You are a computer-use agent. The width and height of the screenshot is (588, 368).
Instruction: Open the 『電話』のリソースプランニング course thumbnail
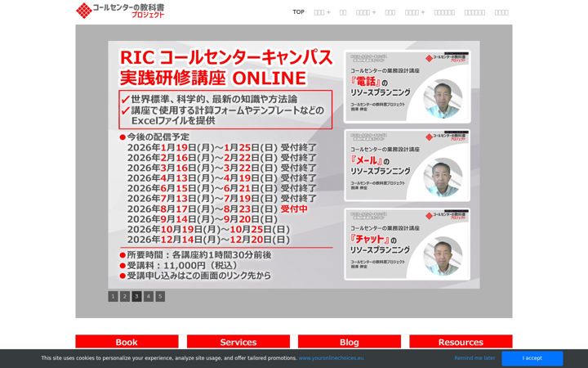click(408, 88)
